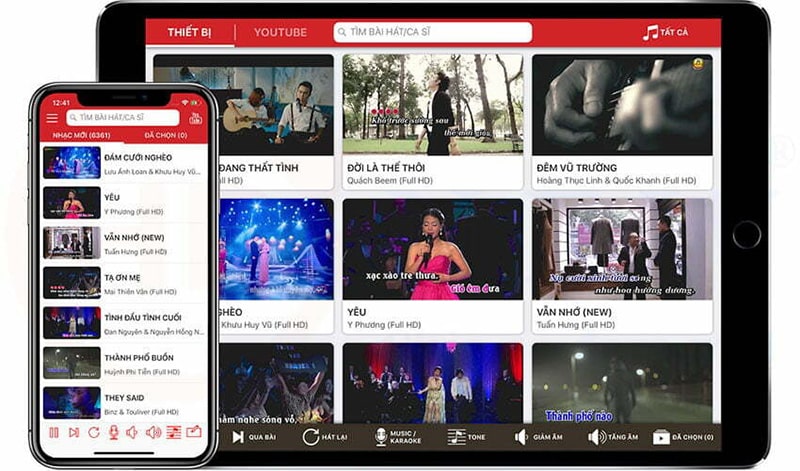Select the ĐÃ CHỌN (0) tab on the phone
800x471 pixels.
coord(166,135)
